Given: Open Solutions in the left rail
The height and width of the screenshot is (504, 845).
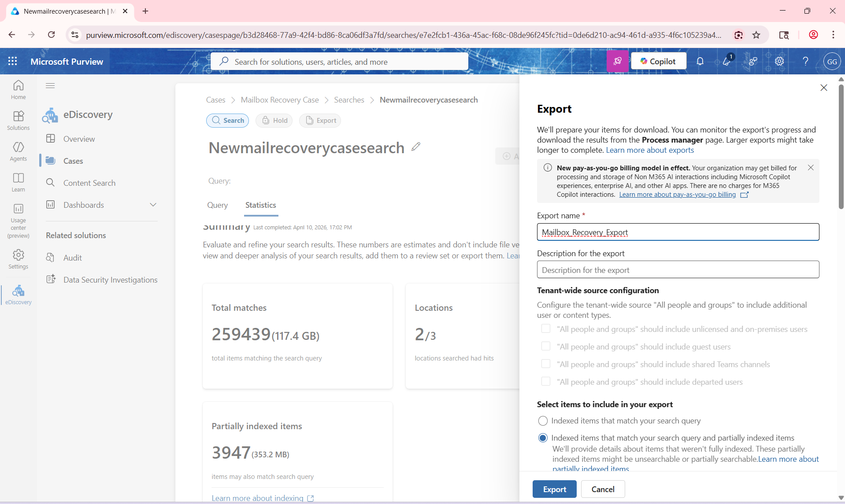Looking at the screenshot, I should (18, 120).
